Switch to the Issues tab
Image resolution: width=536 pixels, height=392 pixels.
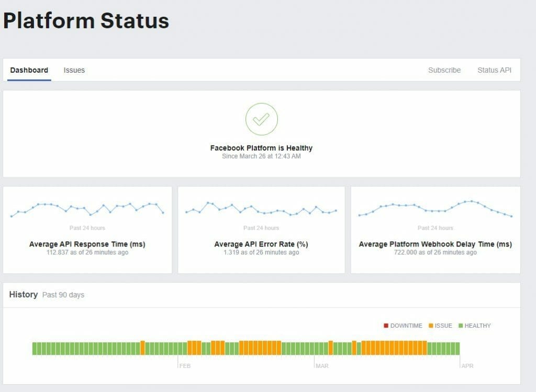point(73,70)
